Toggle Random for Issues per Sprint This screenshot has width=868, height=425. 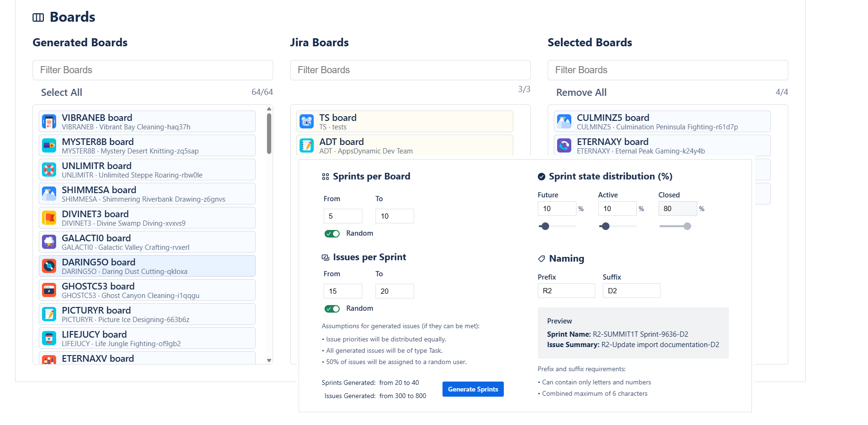coord(332,309)
